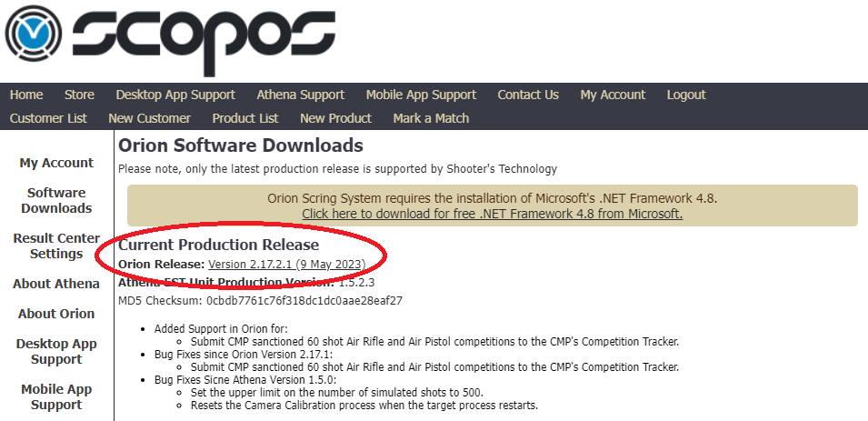The image size is (868, 421).
Task: Open My Account in left sidebar
Action: point(56,163)
